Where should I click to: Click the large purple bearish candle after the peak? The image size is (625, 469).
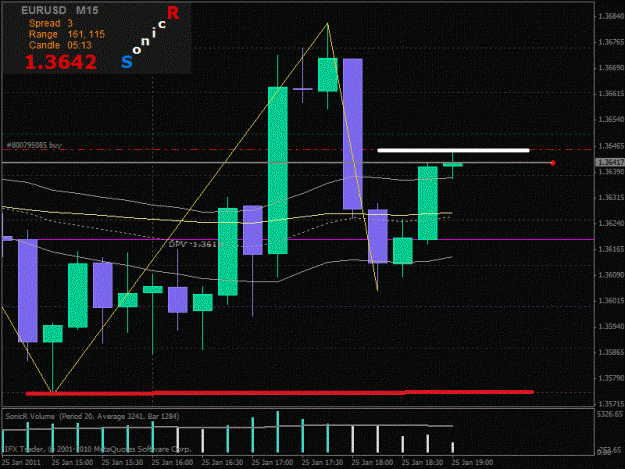point(353,134)
